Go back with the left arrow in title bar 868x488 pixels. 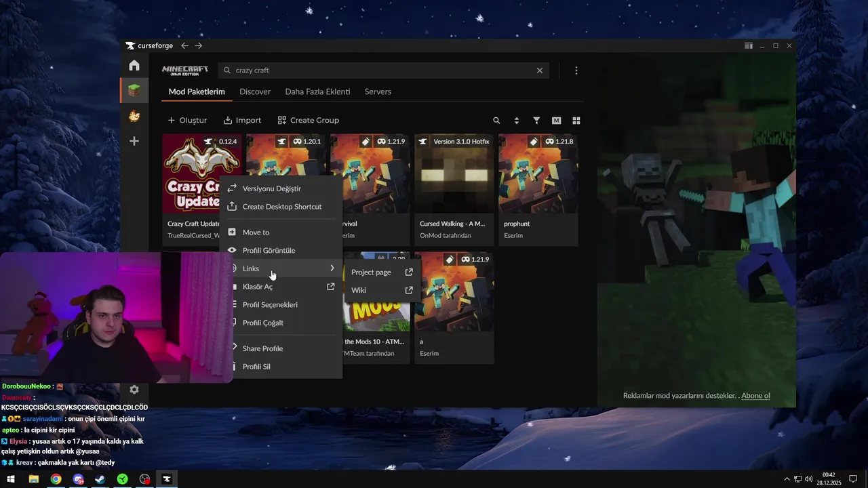coord(184,45)
